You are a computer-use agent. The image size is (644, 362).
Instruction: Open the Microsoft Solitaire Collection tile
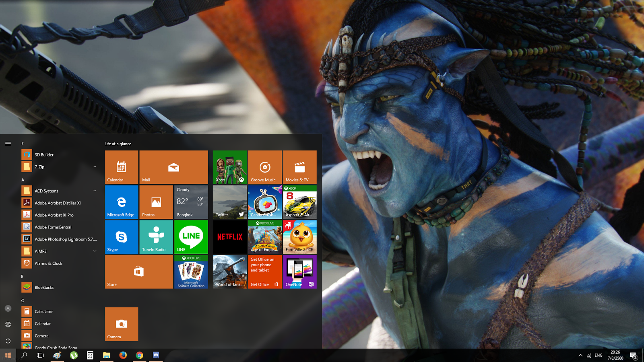pos(191,272)
